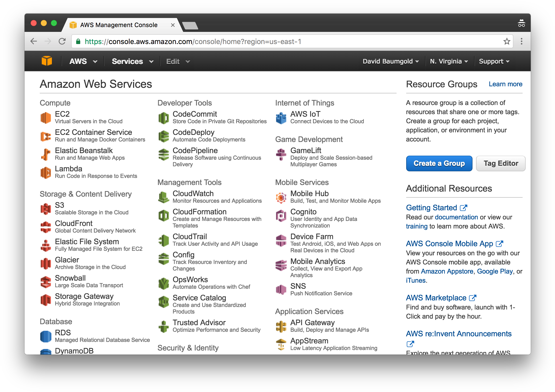Select the Glacier archive storage icon
The width and height of the screenshot is (555, 392).
click(x=46, y=263)
